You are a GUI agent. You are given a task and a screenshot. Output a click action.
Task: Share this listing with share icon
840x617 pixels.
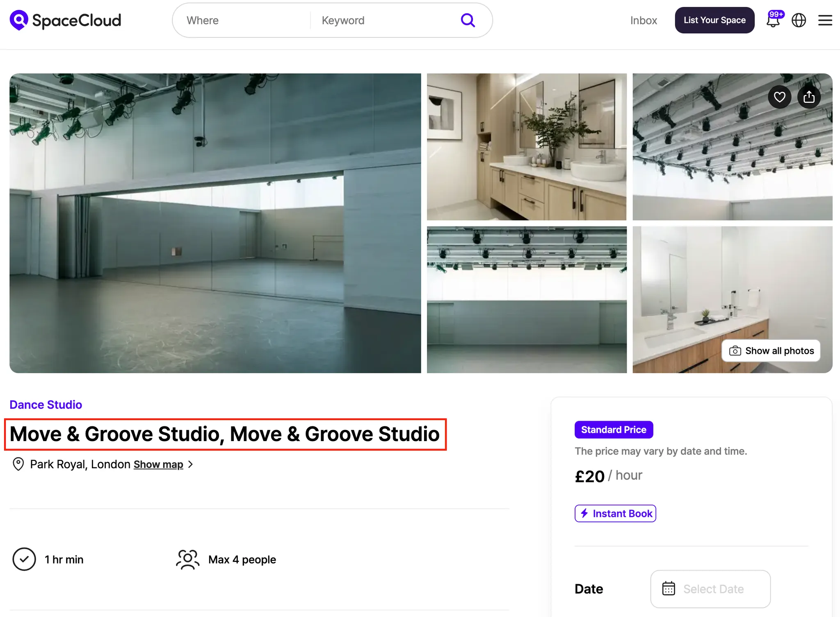coord(809,97)
